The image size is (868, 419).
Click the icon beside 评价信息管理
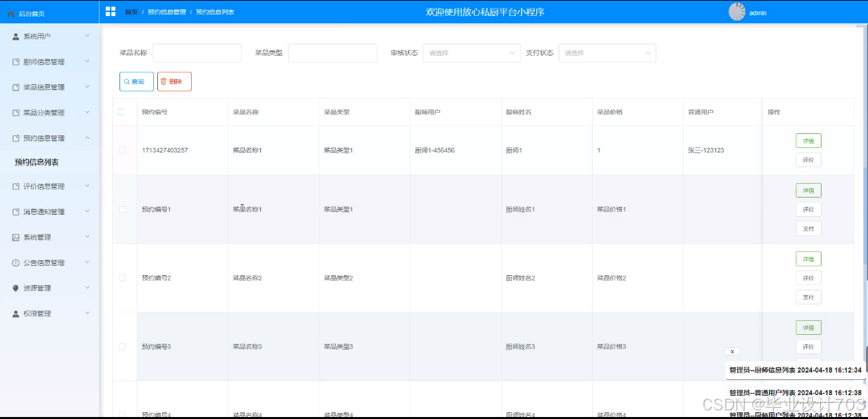16,186
